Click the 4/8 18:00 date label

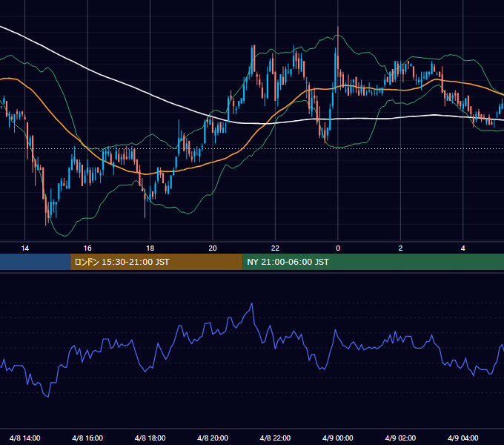tap(150, 438)
